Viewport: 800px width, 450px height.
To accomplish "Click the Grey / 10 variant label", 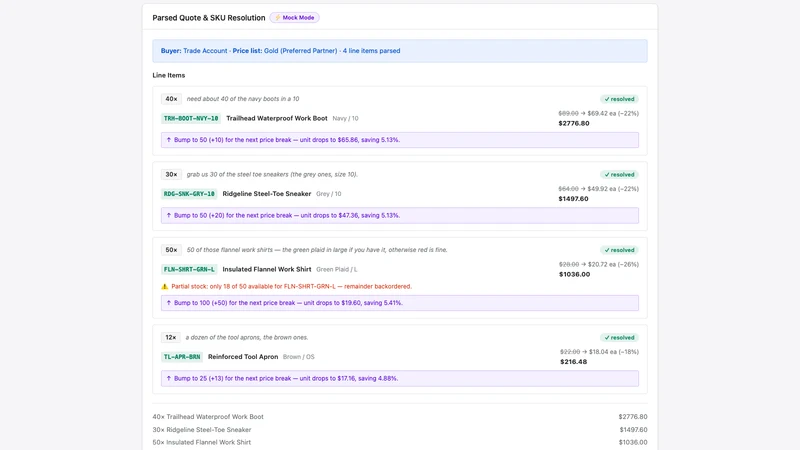I will [329, 194].
